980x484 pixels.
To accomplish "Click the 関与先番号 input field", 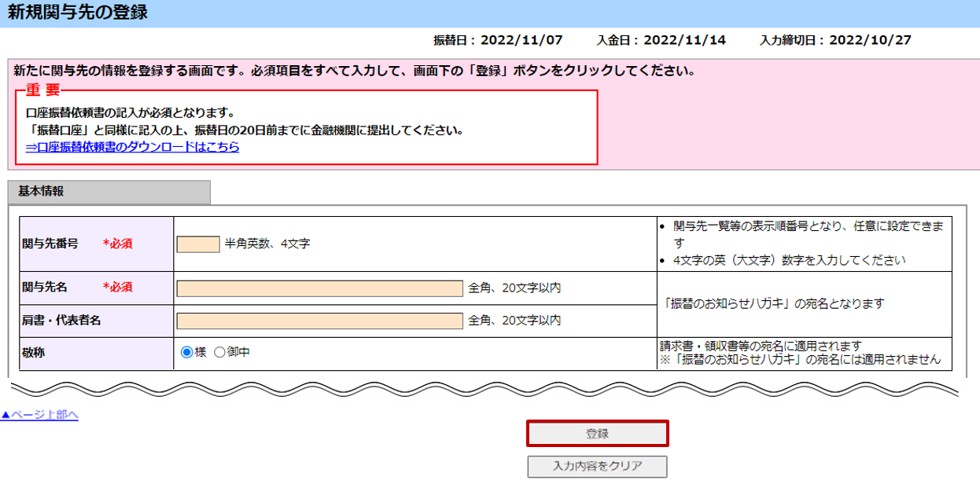I will (198, 244).
